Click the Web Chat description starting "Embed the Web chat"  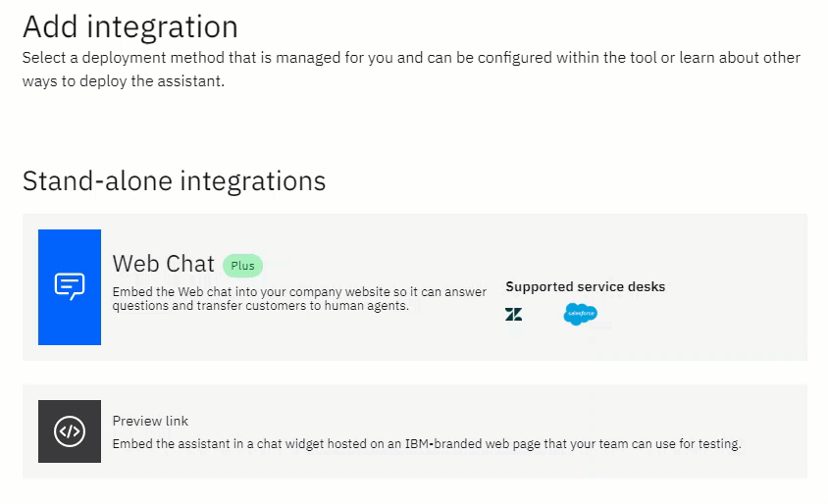[x=299, y=291]
